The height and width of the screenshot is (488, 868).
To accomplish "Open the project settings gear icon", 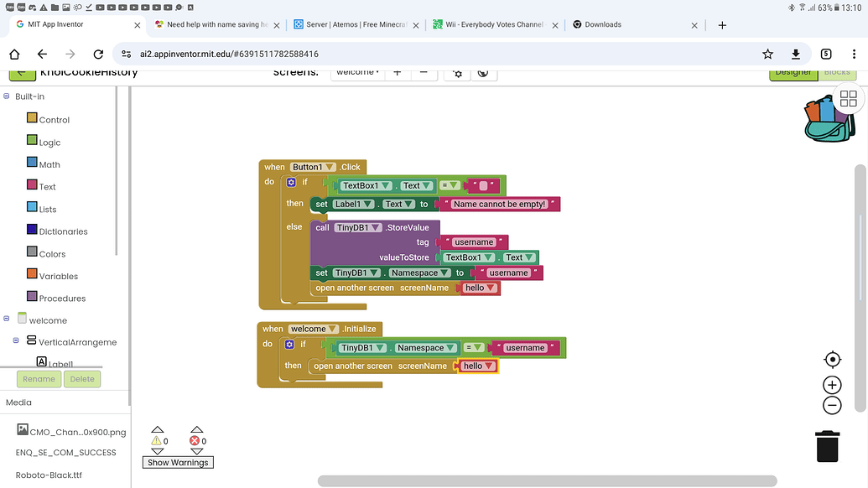I will (457, 74).
